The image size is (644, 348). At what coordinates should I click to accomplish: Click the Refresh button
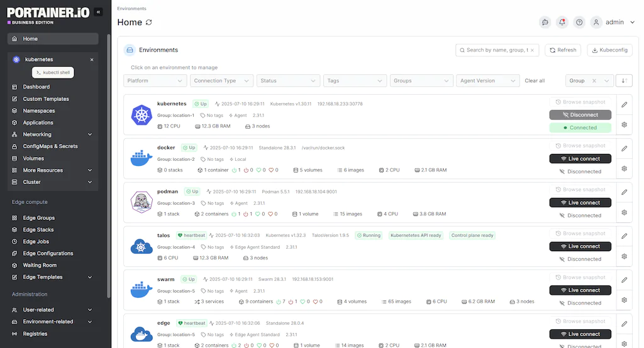point(563,50)
